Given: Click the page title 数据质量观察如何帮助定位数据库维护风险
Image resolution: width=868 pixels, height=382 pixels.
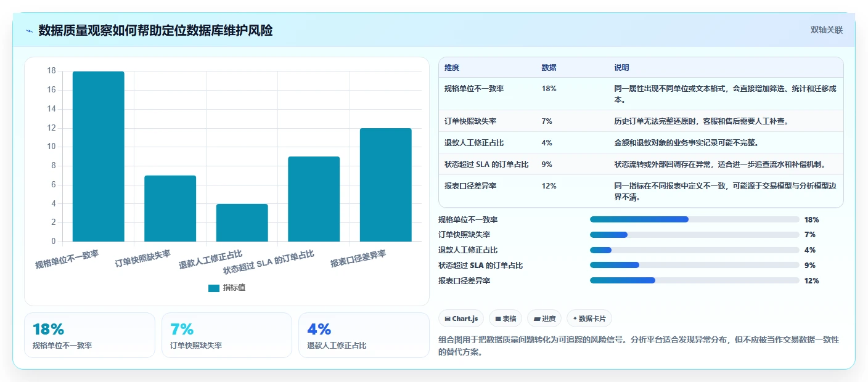Looking at the screenshot, I should pyautogui.click(x=155, y=30).
